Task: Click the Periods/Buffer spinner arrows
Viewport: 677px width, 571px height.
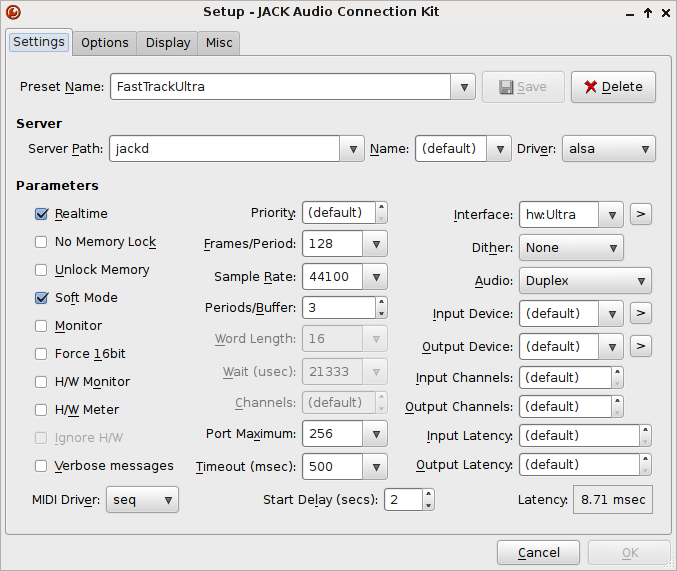Action: (x=381, y=307)
